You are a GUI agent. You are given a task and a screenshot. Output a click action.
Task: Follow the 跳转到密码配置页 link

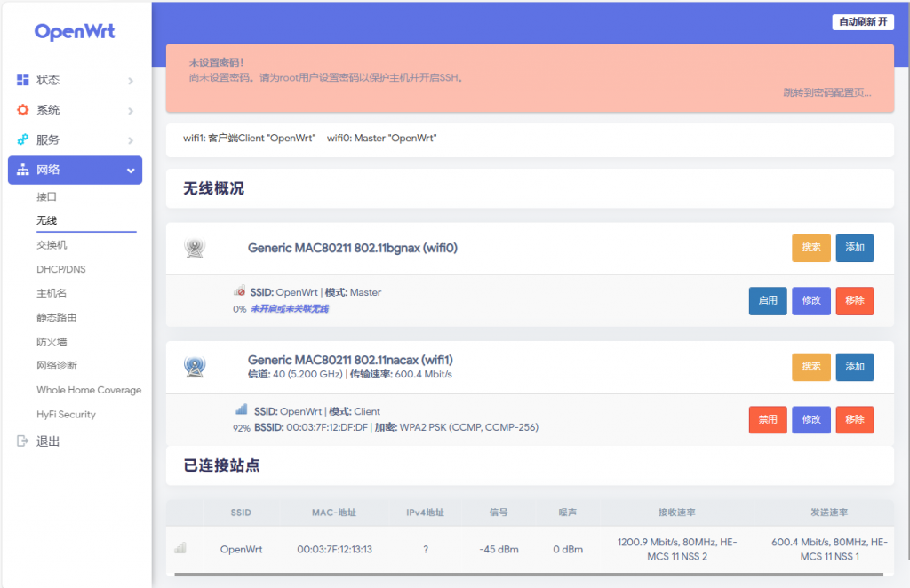point(827,92)
